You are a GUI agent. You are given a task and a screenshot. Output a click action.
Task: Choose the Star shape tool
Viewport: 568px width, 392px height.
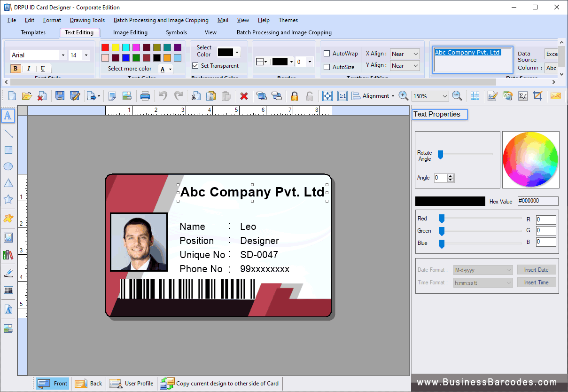coord(8,199)
